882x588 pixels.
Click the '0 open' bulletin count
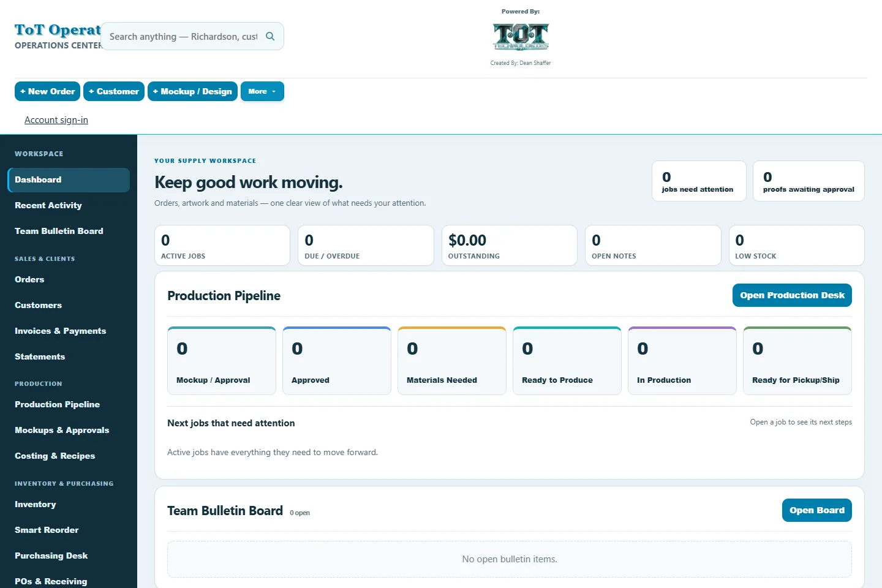click(x=300, y=513)
